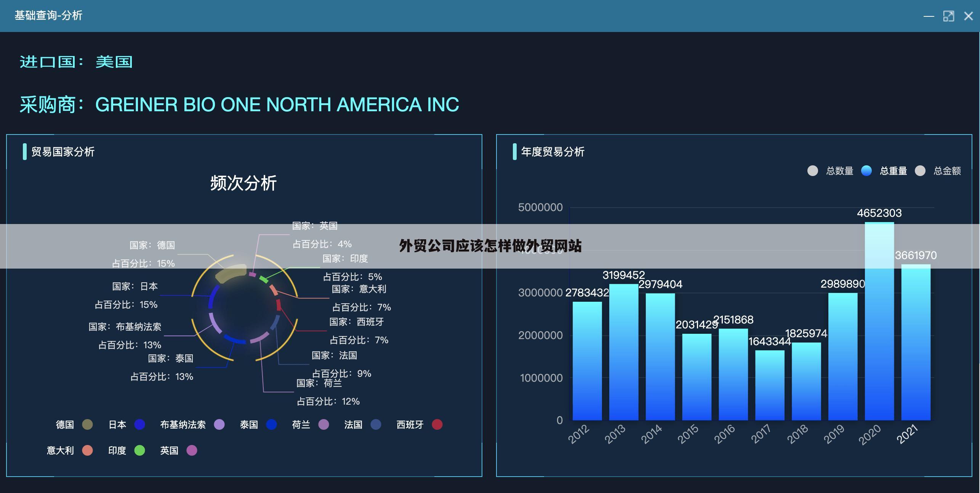The image size is (980, 493).
Task: Click the GREINER BIO ONE NORTH AMERICA INC buyer name
Action: point(277,104)
